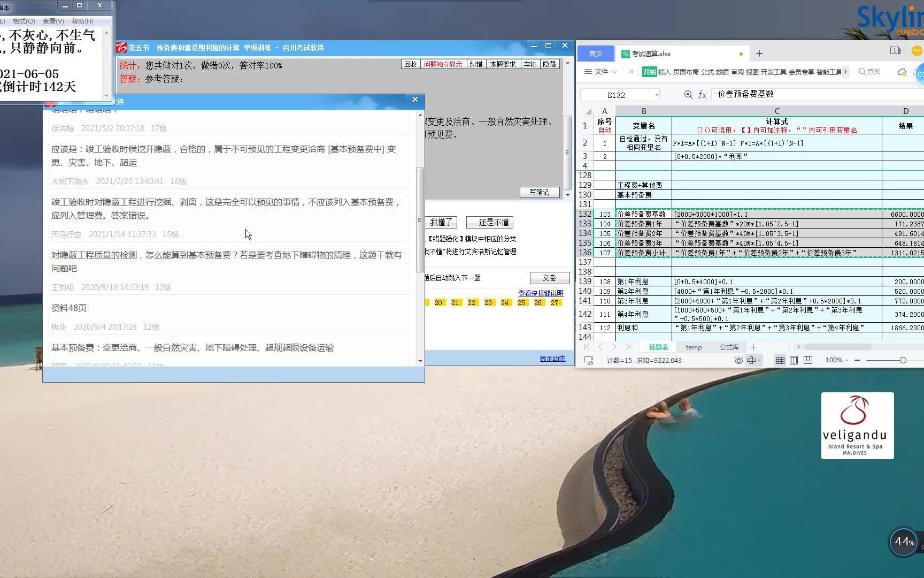The height and width of the screenshot is (578, 924).
Task: Click the 纠错 toolbar button
Action: click(x=476, y=64)
